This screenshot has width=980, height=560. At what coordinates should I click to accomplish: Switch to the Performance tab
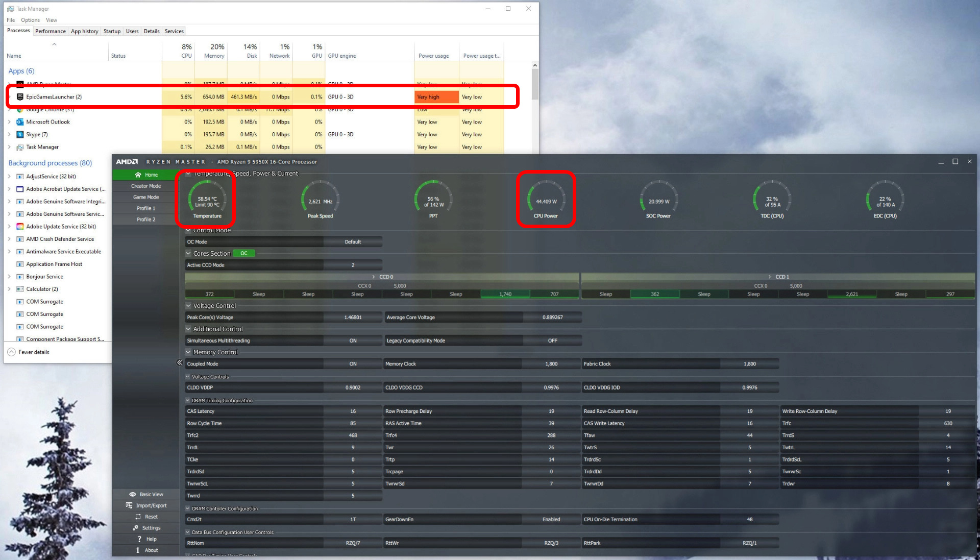(x=51, y=31)
